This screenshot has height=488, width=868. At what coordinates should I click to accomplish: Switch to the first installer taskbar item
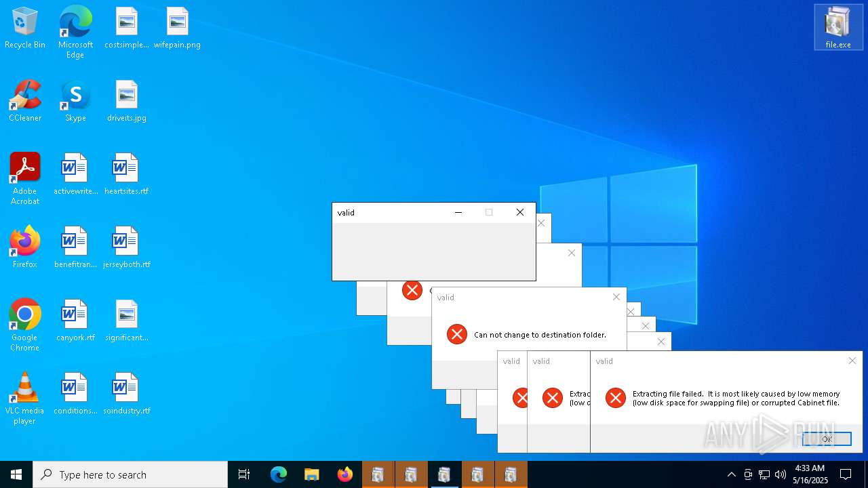point(378,474)
